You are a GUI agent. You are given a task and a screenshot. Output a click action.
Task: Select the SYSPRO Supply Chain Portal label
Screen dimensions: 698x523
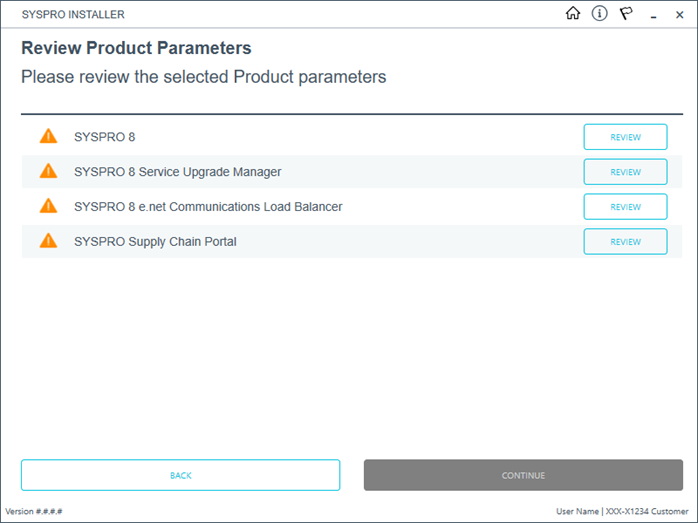(x=155, y=242)
